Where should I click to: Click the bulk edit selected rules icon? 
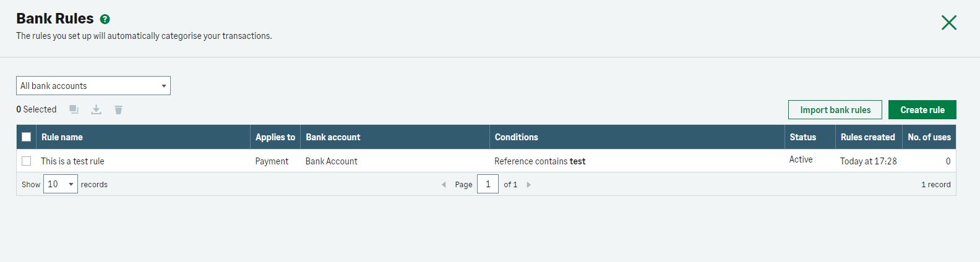pyautogui.click(x=74, y=109)
